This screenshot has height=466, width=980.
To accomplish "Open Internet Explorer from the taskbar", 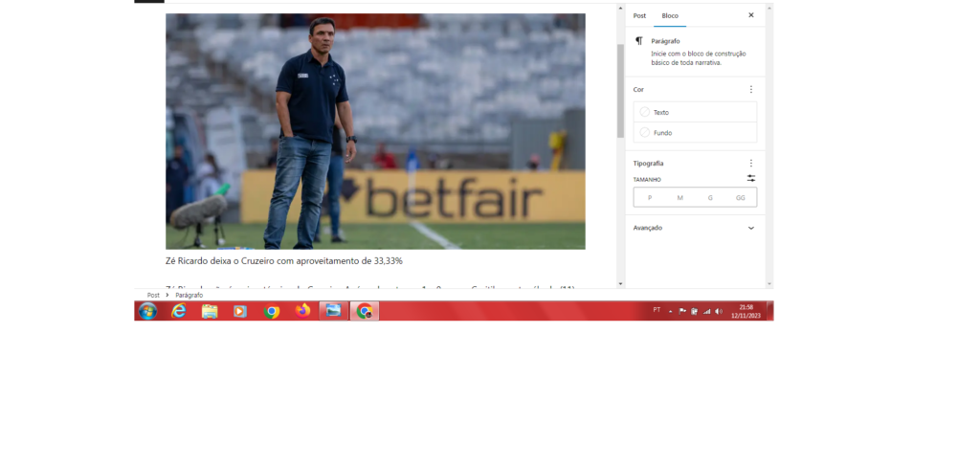I will coord(179,311).
